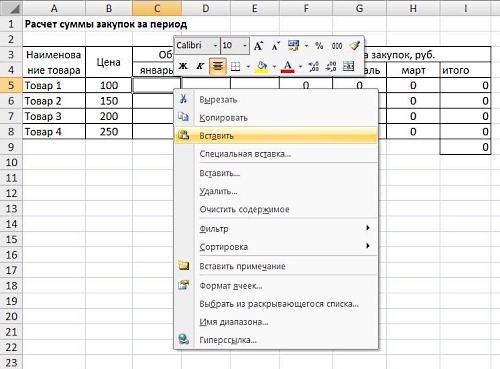Viewport: 500px width, 369px height.
Task: Apply yellow fill color with the bucket icon
Action: click(x=262, y=66)
